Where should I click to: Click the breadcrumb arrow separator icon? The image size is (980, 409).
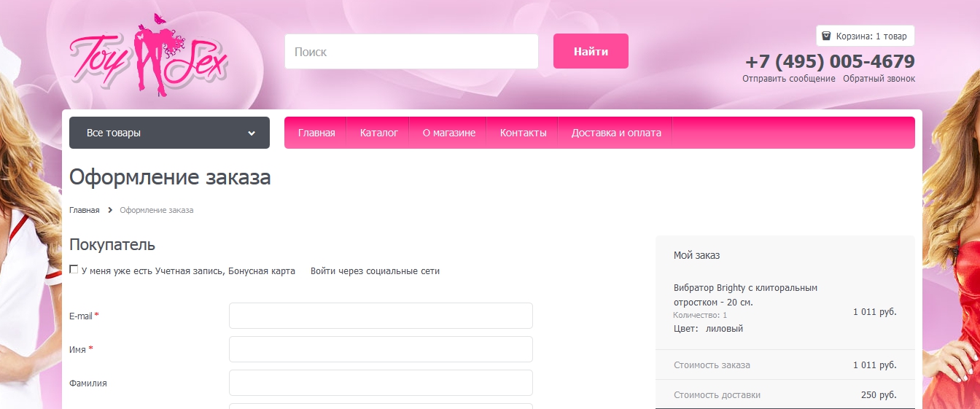pyautogui.click(x=110, y=210)
